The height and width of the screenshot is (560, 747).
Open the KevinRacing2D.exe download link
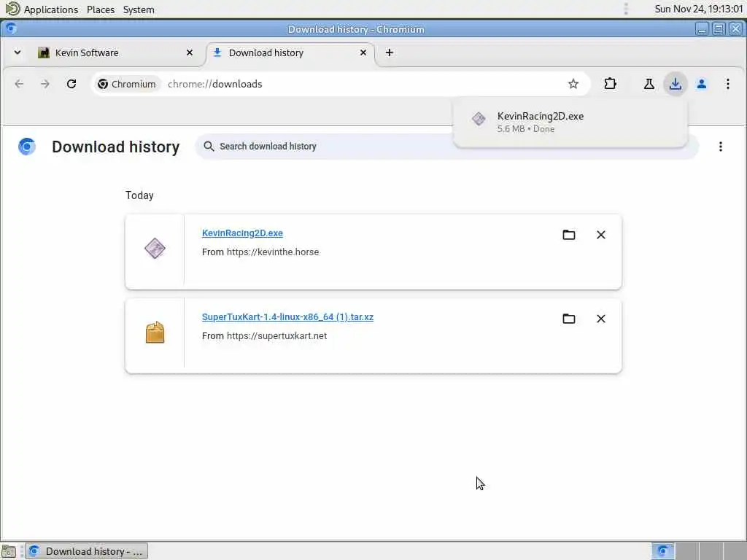(x=242, y=233)
